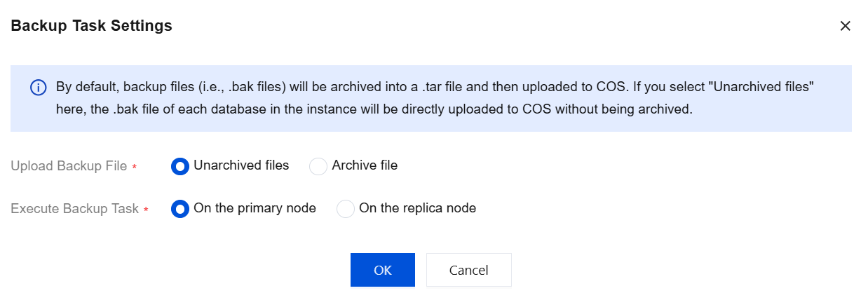The image size is (868, 293).
Task: Click the red asterisk beside Upload Backup File
Action: [x=134, y=168]
